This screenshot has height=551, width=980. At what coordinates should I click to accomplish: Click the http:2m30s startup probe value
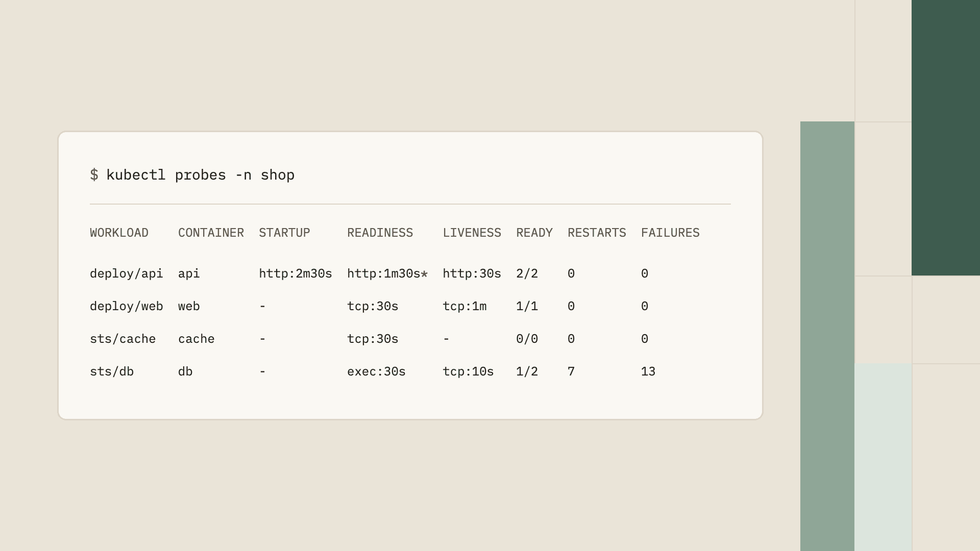click(296, 274)
